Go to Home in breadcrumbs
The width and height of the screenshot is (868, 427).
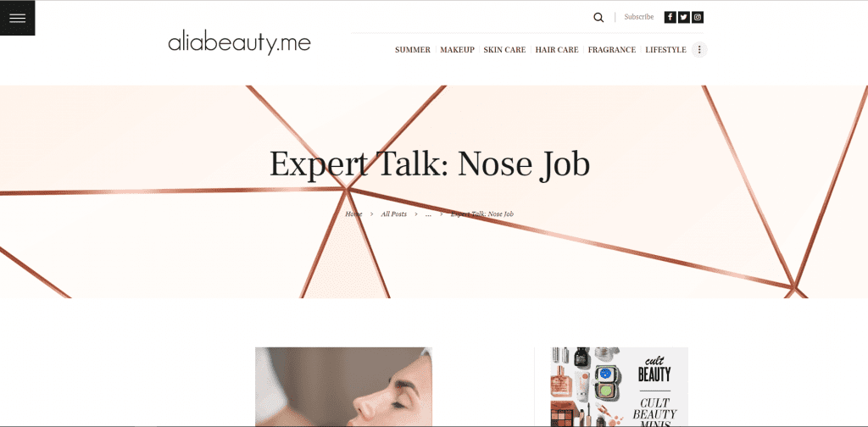click(x=353, y=214)
